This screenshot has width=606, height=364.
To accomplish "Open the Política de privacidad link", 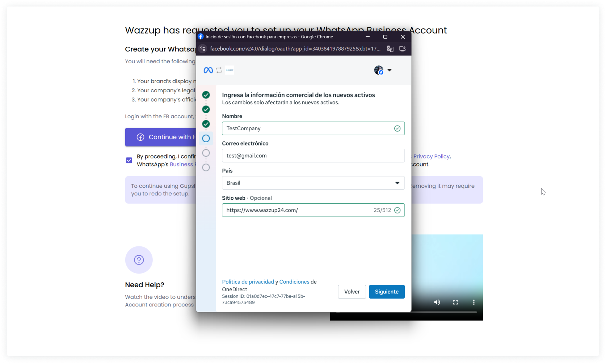I will (248, 282).
